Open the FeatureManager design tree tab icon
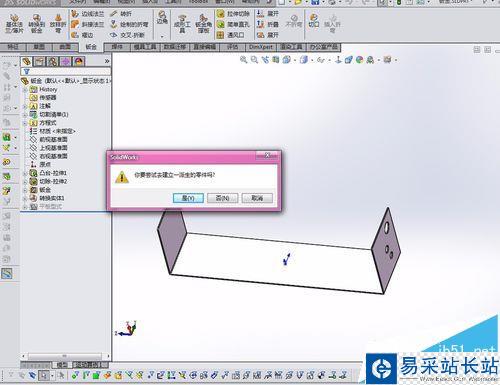 tap(27, 61)
